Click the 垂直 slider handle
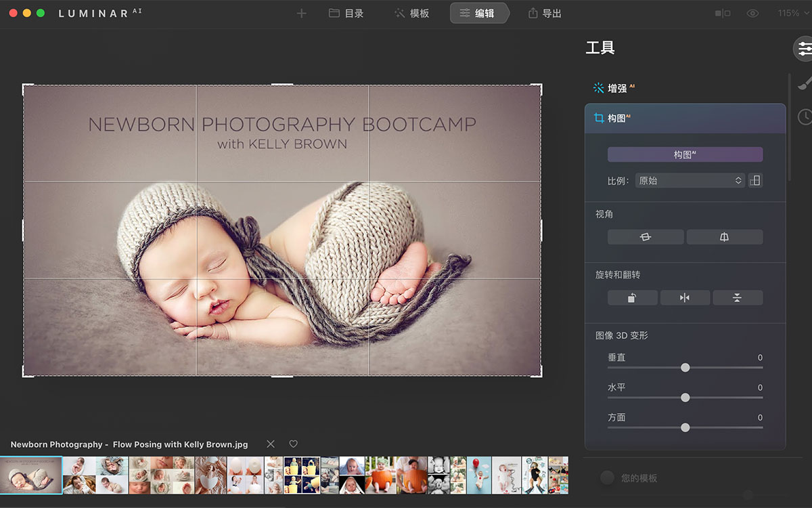Viewport: 812px width, 508px height. (685, 367)
